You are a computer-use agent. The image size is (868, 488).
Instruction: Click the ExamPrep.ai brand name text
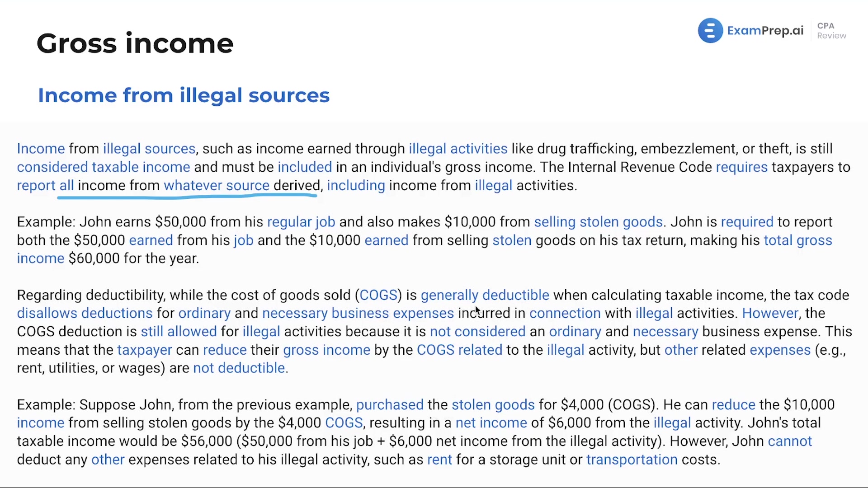click(x=765, y=31)
